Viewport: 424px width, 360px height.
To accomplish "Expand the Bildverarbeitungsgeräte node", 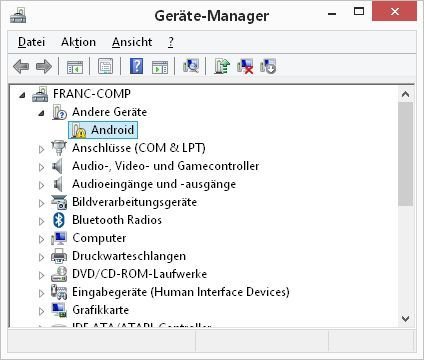I will point(41,203).
